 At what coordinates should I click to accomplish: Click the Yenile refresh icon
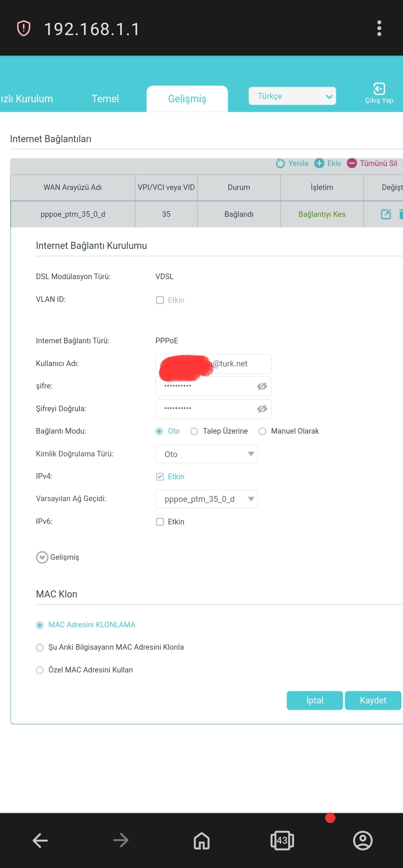coord(280,163)
